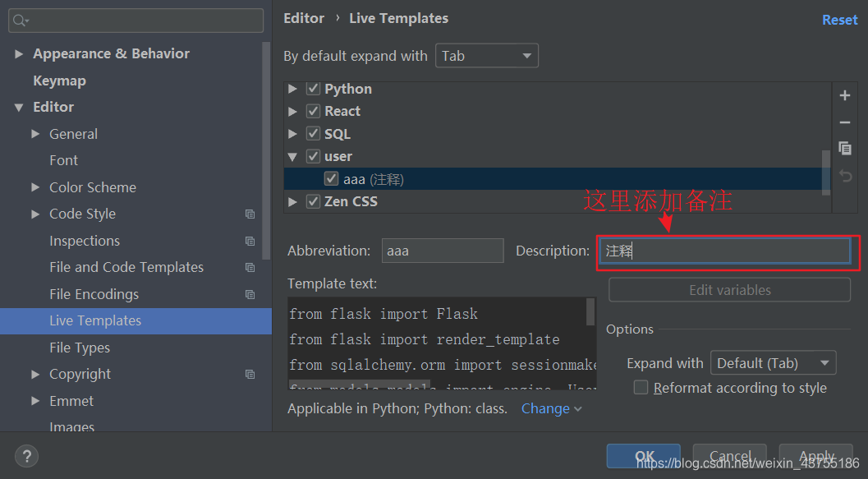Viewport: 868px width, 479px height.
Task: Uncheck the aaa template checkbox
Action: point(331,179)
